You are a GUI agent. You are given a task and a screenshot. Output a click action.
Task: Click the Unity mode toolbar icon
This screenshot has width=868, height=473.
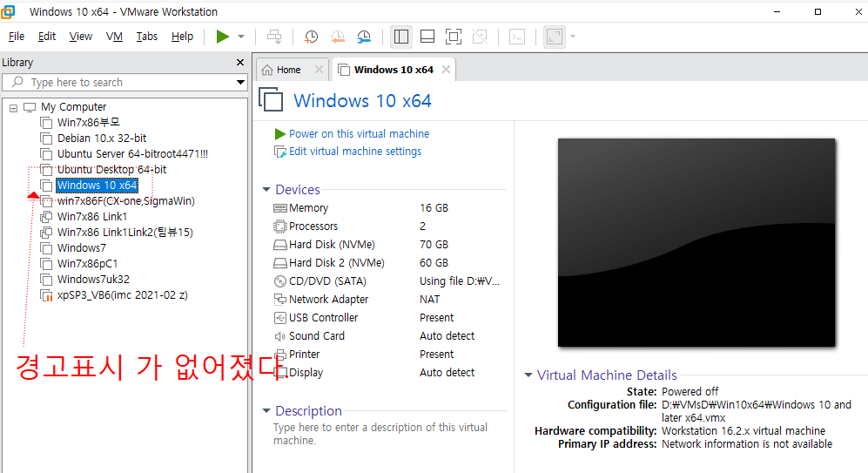point(480,37)
